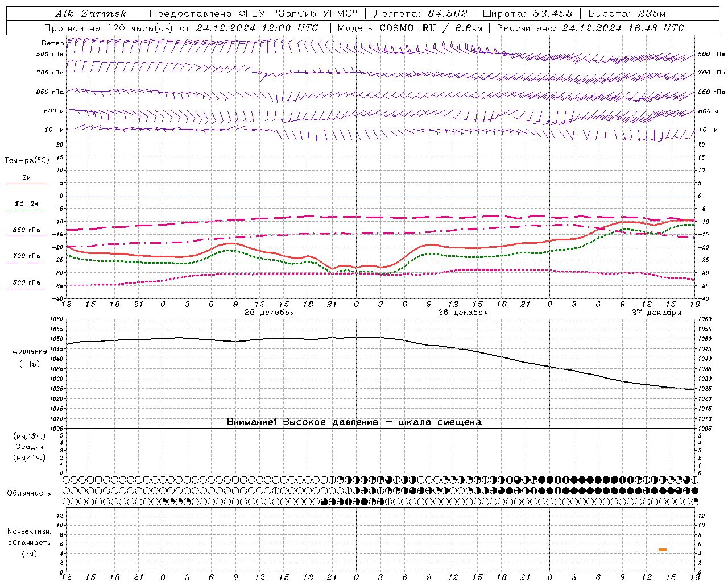Screen dimensions: 728x582
Task: Click 'Рассчитано: 24.12.2024 16:43 UTC' timestamp
Action: point(590,28)
